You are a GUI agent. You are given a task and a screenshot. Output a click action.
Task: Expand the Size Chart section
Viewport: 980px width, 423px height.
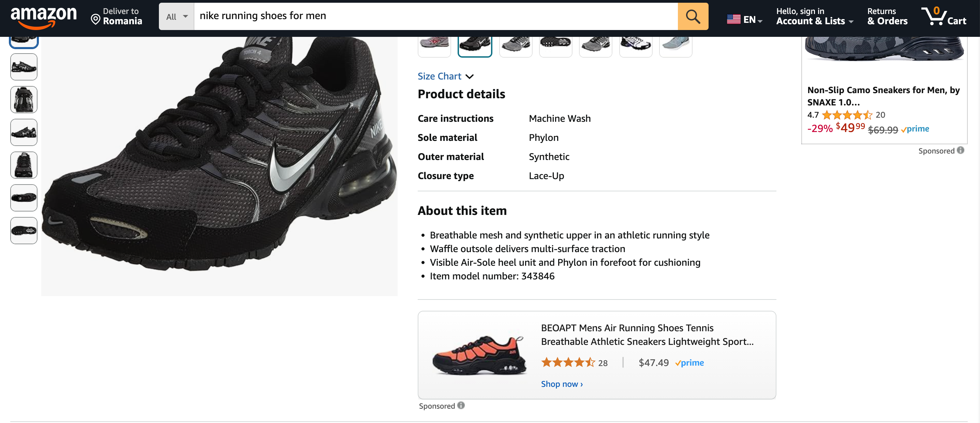point(445,76)
